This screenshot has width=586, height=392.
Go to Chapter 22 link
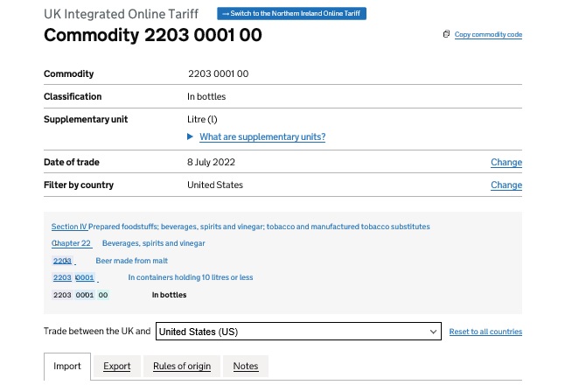click(x=71, y=243)
